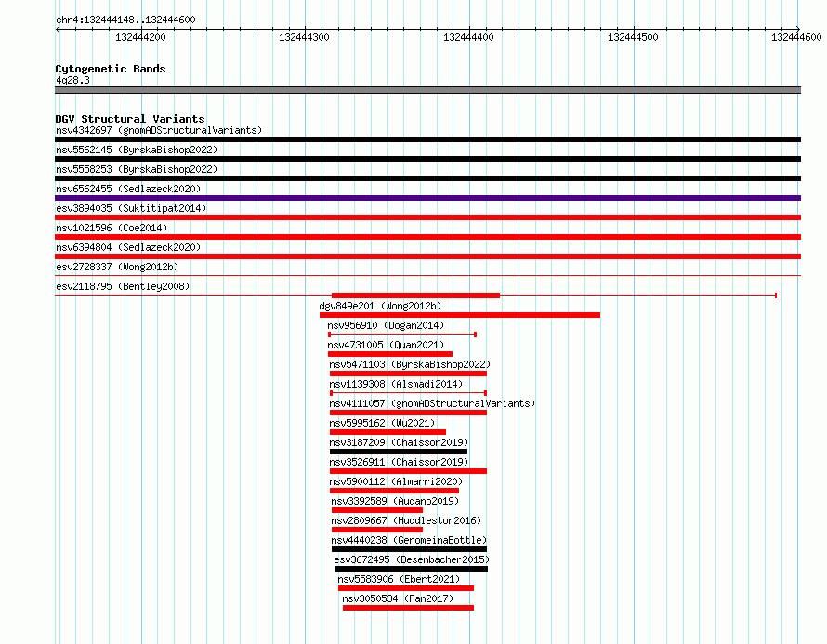Viewport: 827px width, 644px height.
Task: Open the nsv3187209 (Chaisson2019) label
Action: click(x=399, y=442)
